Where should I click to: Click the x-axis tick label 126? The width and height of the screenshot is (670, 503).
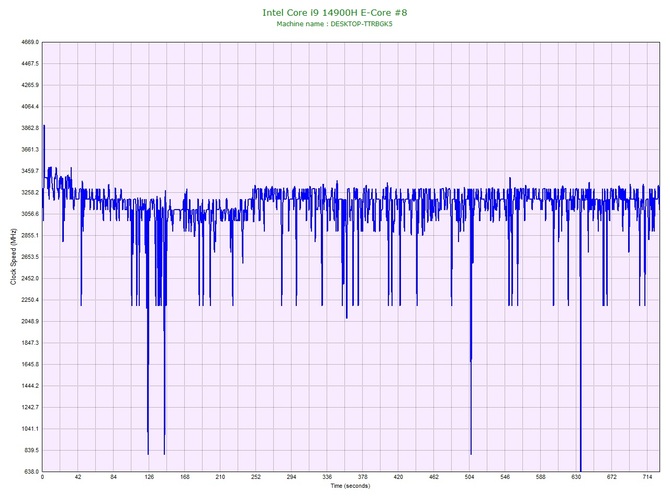coord(149,477)
